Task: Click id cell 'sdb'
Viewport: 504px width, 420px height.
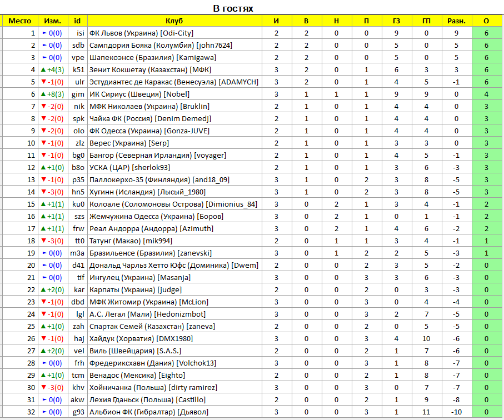Action: tap(77, 46)
